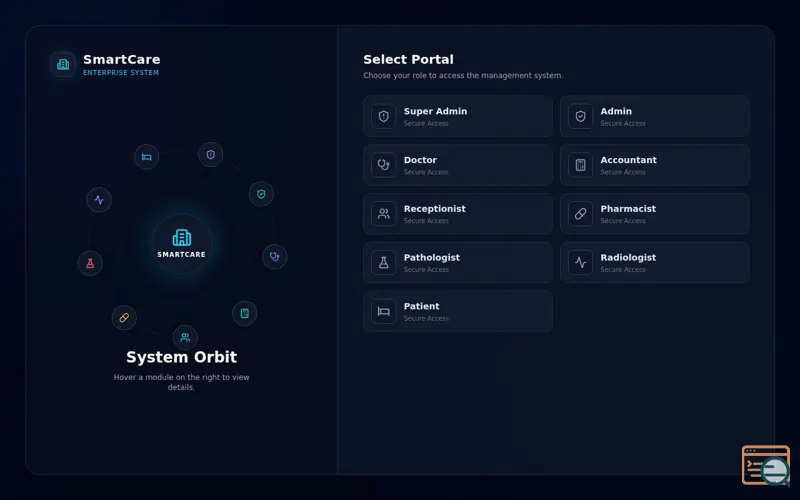Enter the Pharmacist portal
The width and height of the screenshot is (800, 500).
[x=655, y=214]
